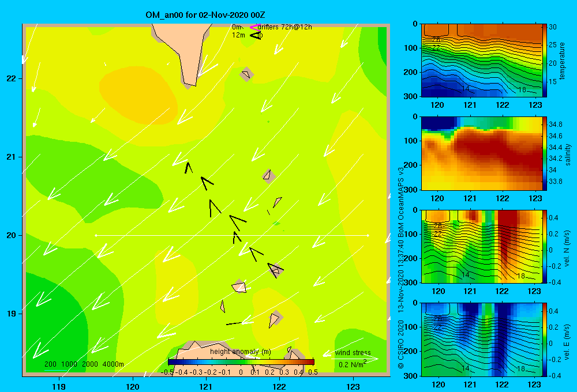Click the vel. N section plot
The height and width of the screenshot is (392, 577).
(x=482, y=246)
